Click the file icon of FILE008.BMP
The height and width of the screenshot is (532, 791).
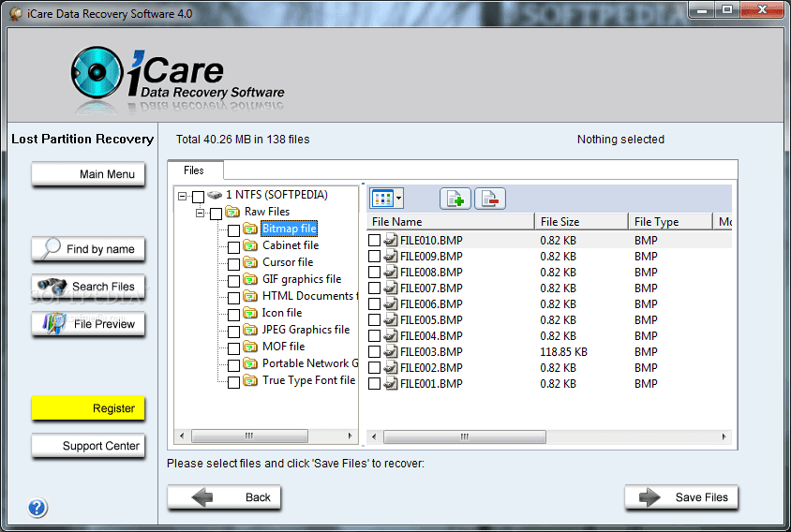click(x=391, y=273)
